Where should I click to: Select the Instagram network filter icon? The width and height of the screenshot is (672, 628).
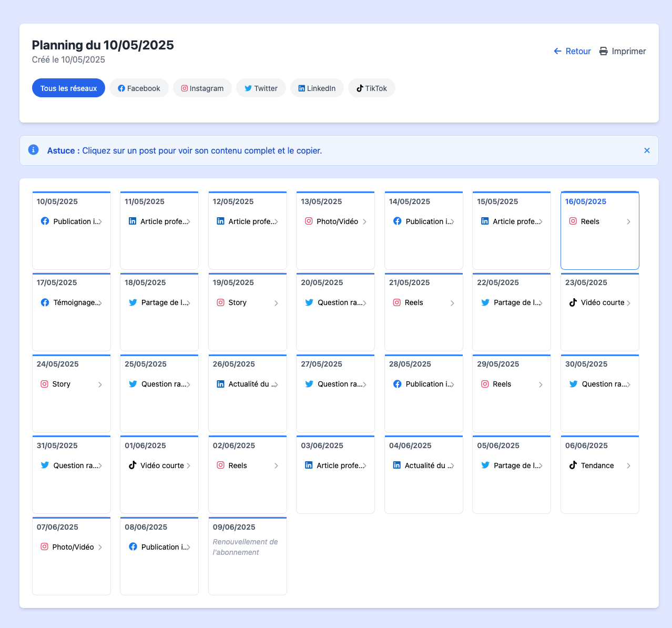(185, 88)
